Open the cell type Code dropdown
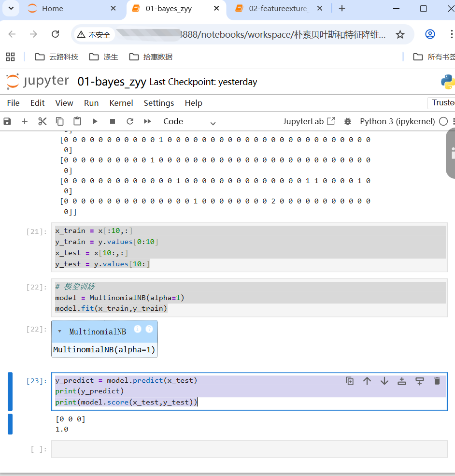 click(189, 122)
